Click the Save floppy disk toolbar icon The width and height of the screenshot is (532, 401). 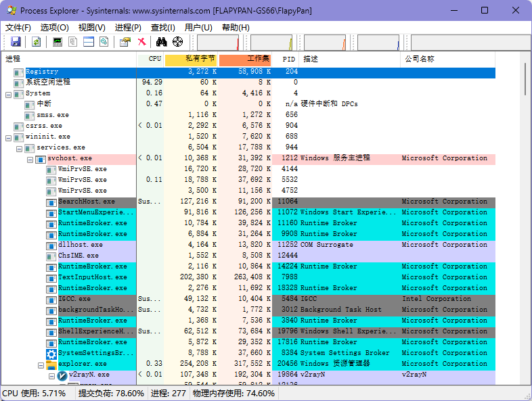coord(16,42)
